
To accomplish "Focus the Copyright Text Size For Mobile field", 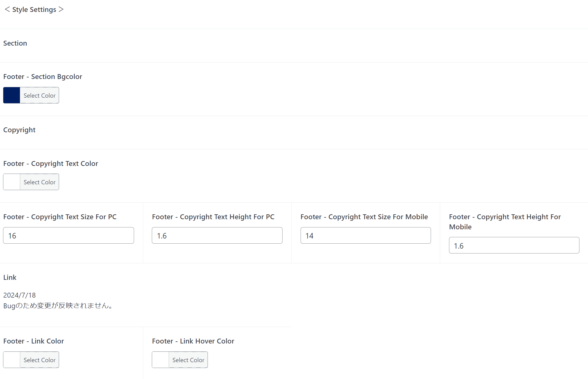I will [366, 235].
